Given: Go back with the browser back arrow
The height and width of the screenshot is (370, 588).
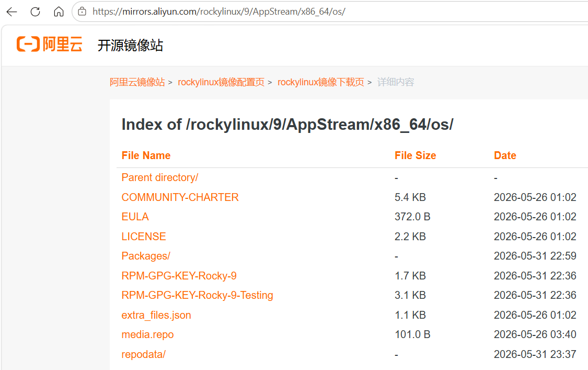Looking at the screenshot, I should (11, 12).
